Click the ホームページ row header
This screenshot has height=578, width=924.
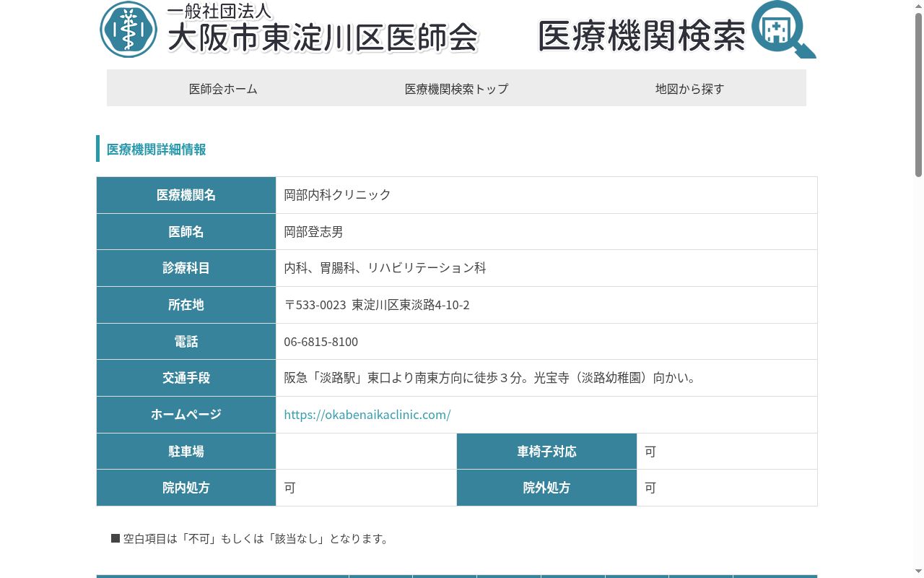(186, 415)
